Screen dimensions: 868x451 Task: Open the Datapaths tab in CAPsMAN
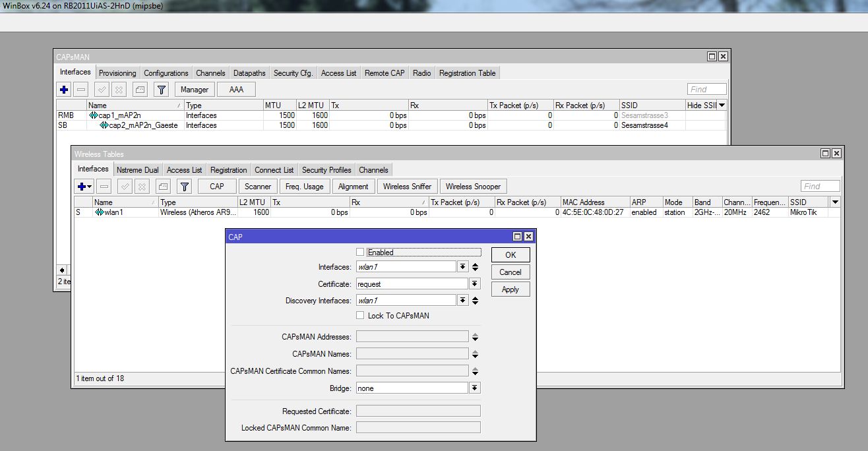249,73
